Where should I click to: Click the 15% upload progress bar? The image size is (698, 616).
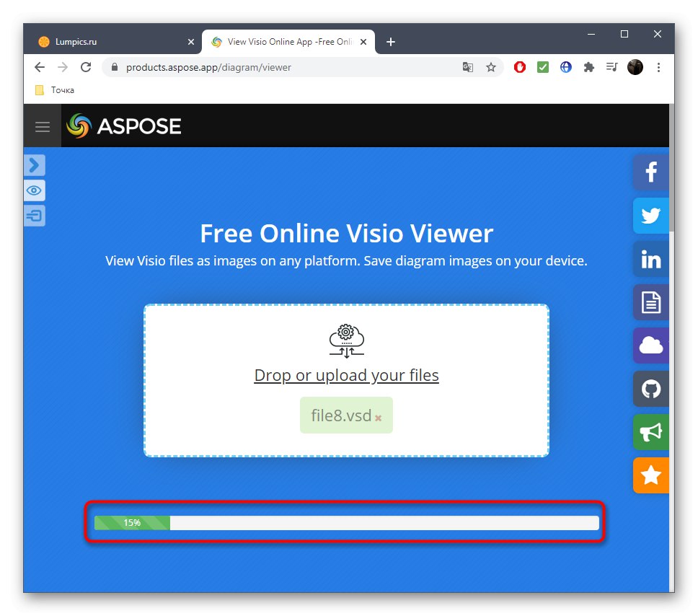(x=346, y=522)
